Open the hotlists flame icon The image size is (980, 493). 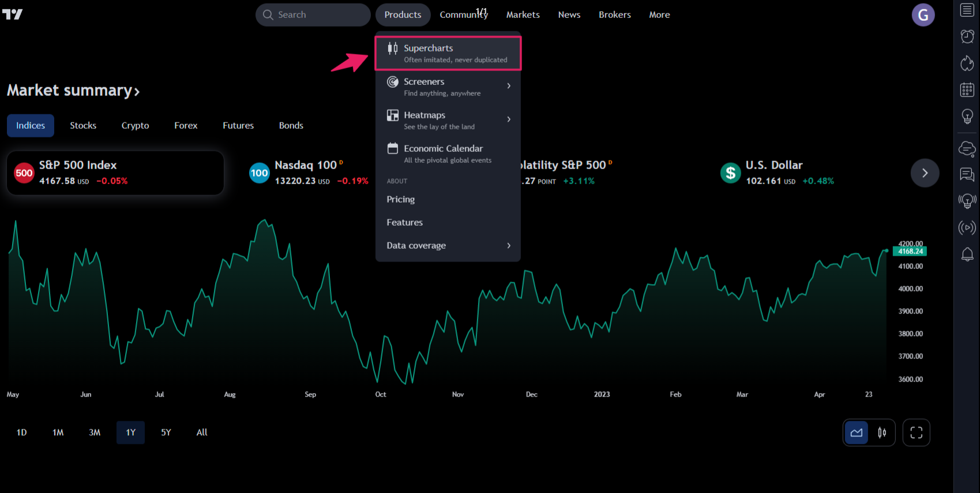(967, 63)
